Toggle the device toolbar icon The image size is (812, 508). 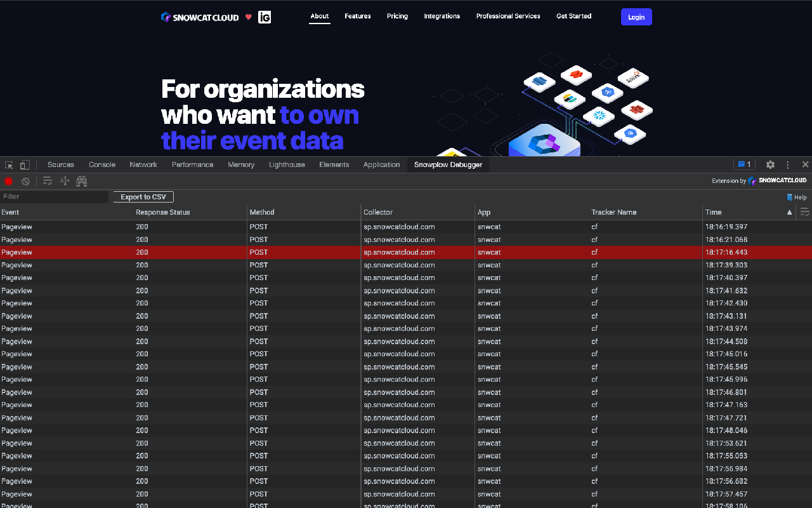click(24, 164)
